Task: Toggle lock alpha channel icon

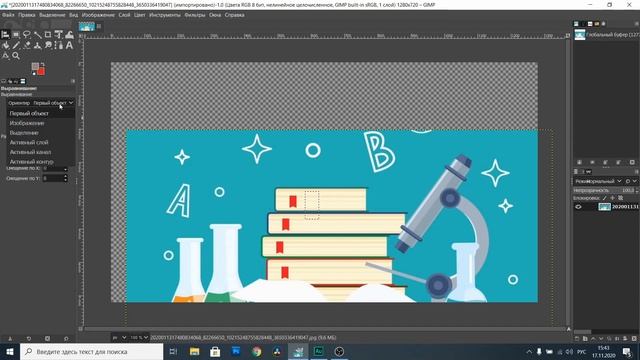Action: [x=620, y=198]
